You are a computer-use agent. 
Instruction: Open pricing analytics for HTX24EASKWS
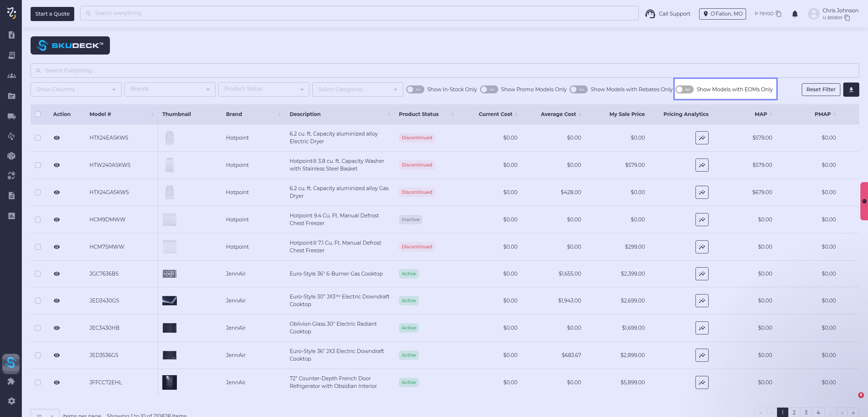(702, 138)
